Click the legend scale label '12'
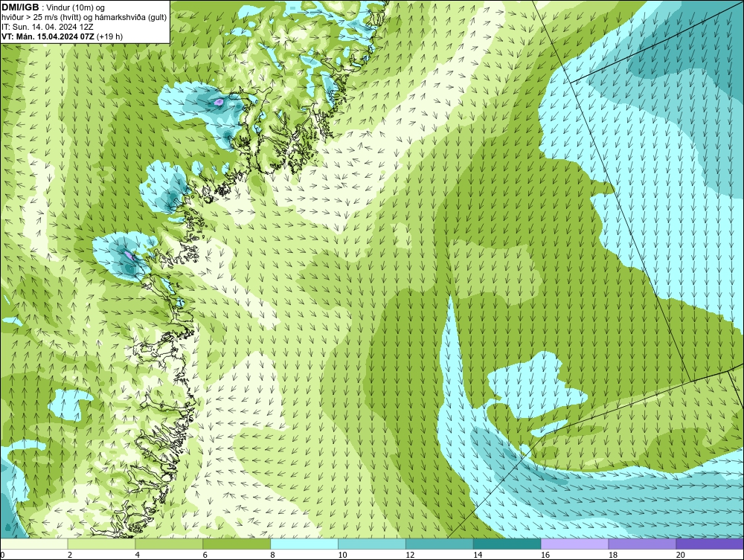The image size is (744, 560). 411,555
